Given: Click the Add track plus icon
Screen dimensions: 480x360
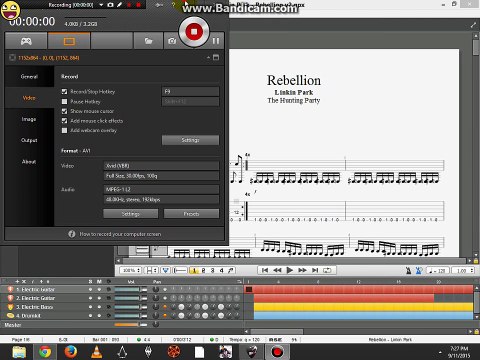Looking at the screenshot, I should 17,281.
